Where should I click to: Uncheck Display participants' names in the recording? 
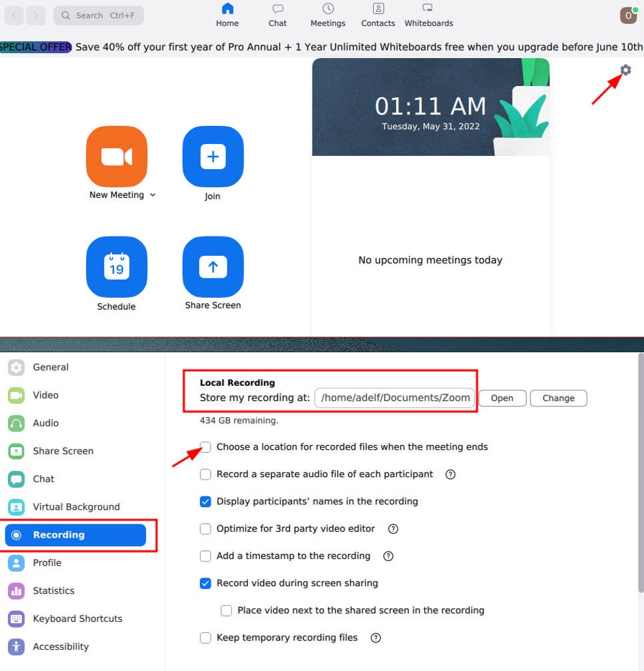tap(205, 502)
